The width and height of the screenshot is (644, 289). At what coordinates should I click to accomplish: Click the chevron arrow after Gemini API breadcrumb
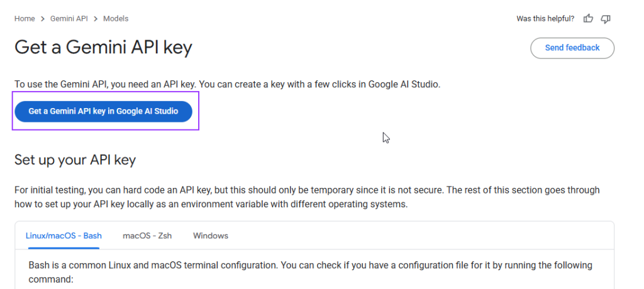tap(96, 19)
